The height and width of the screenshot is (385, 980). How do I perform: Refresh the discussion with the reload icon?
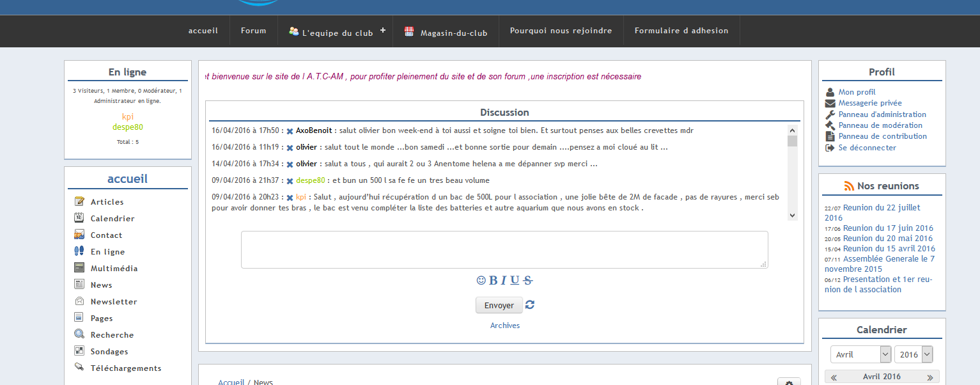pos(530,305)
